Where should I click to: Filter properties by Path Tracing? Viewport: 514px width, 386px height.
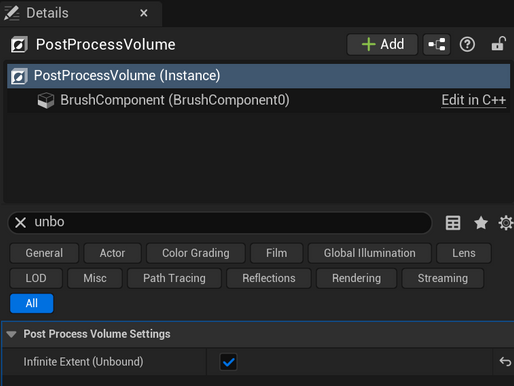coord(174,278)
